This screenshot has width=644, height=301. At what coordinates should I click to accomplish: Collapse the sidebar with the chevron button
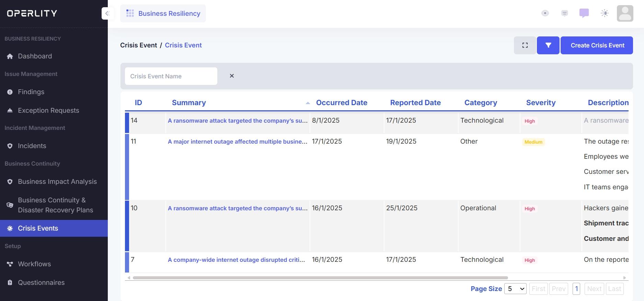[107, 13]
